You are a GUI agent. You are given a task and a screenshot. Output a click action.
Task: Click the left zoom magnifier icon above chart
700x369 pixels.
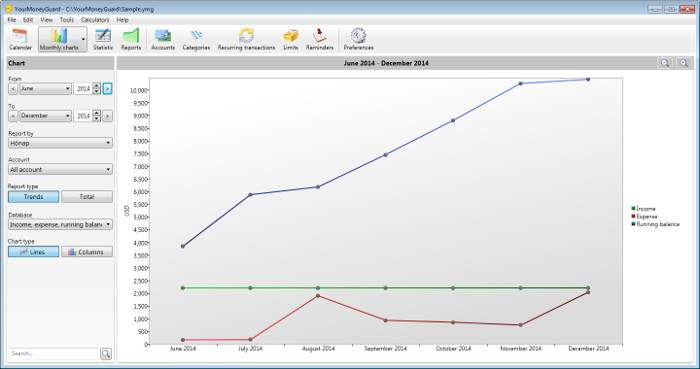tap(665, 63)
